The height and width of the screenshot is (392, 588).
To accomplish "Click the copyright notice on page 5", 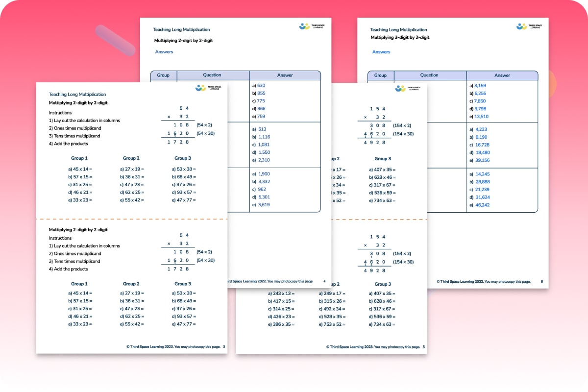I will tap(374, 346).
